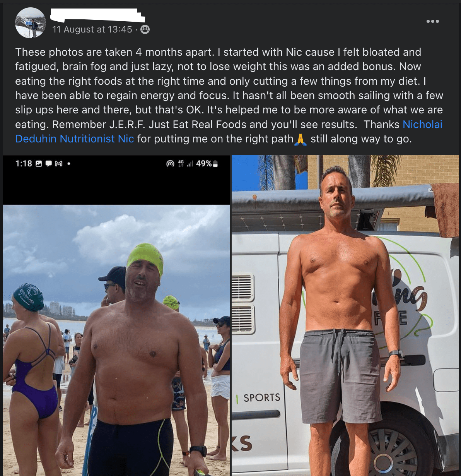Image resolution: width=461 pixels, height=476 pixels.
Task: Open the three-dot post options menu
Action: 432,21
